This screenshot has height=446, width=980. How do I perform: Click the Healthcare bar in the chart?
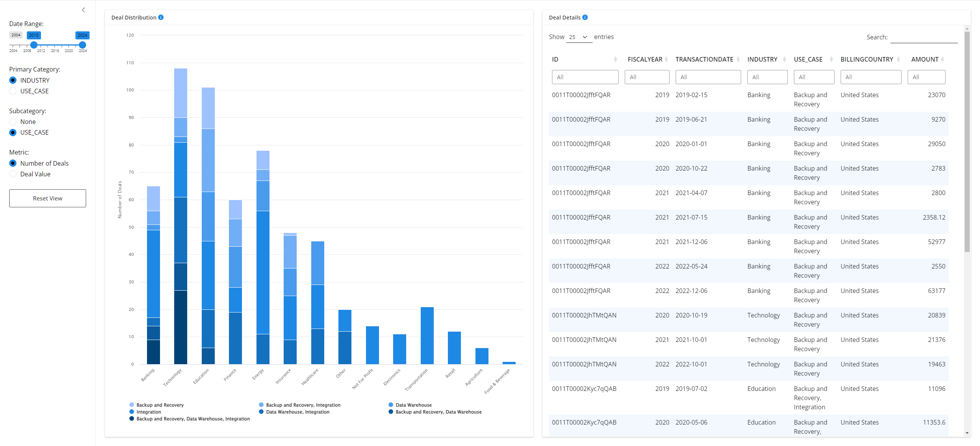point(318,303)
